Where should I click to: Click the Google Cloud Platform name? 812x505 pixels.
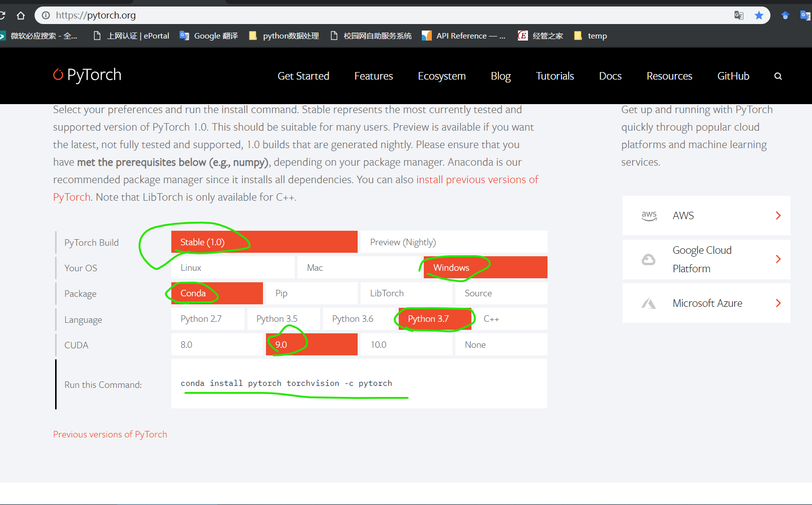tap(702, 259)
